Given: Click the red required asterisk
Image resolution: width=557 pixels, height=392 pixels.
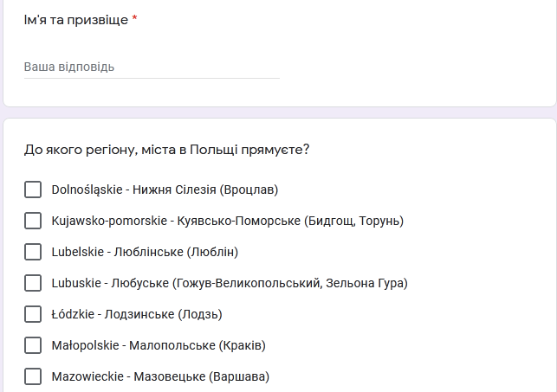Looking at the screenshot, I should click(x=134, y=17).
